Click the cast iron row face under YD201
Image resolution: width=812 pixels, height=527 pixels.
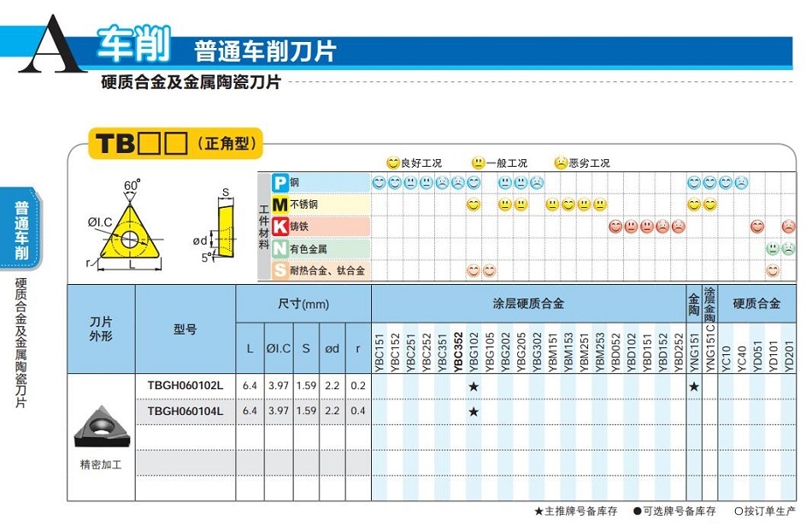789,227
